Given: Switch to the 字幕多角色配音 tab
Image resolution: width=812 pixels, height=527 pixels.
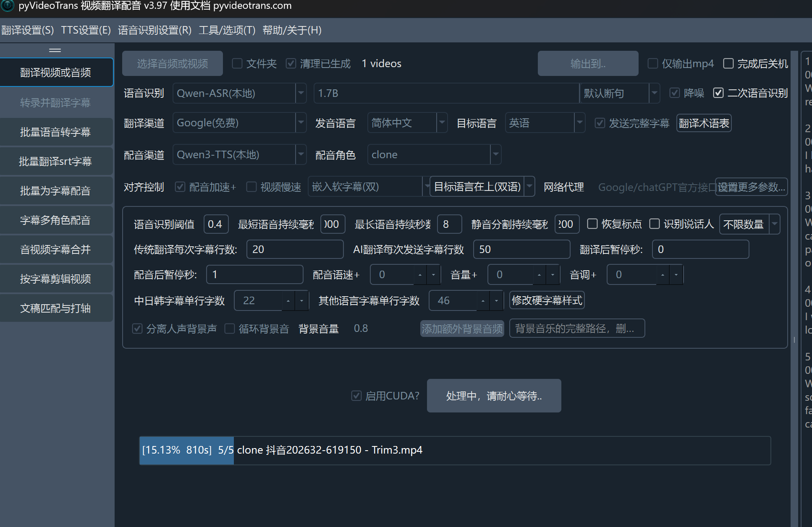Looking at the screenshot, I should pos(56,220).
